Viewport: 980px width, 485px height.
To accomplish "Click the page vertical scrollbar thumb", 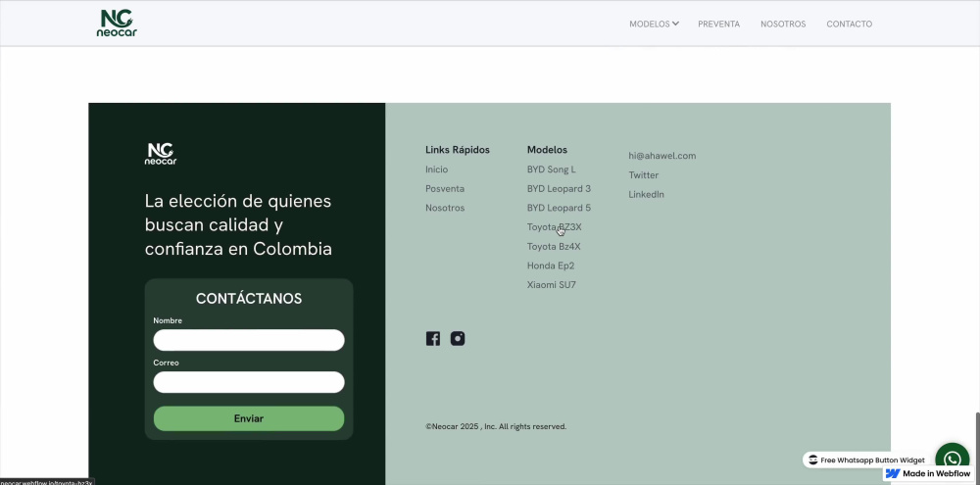I will point(977,448).
